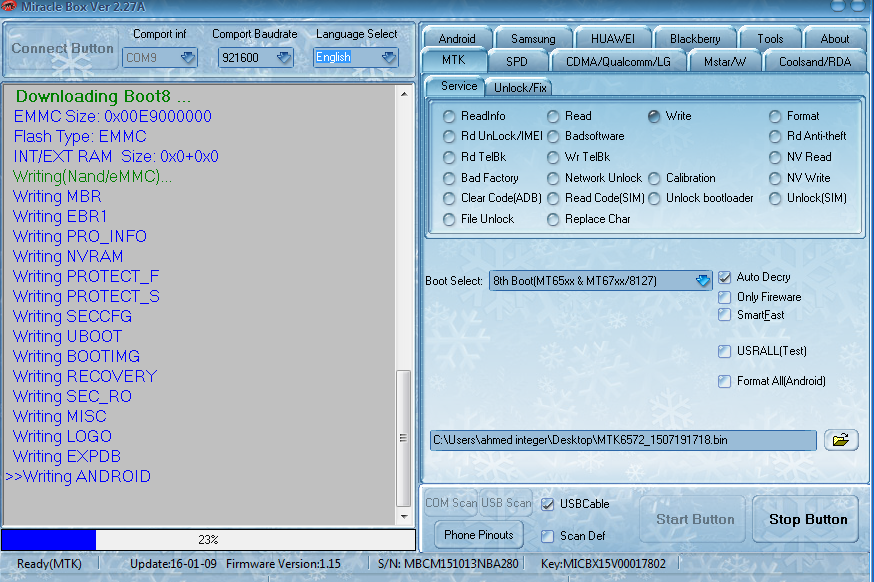Switch to the Android tab
This screenshot has width=874, height=582.
tap(457, 38)
